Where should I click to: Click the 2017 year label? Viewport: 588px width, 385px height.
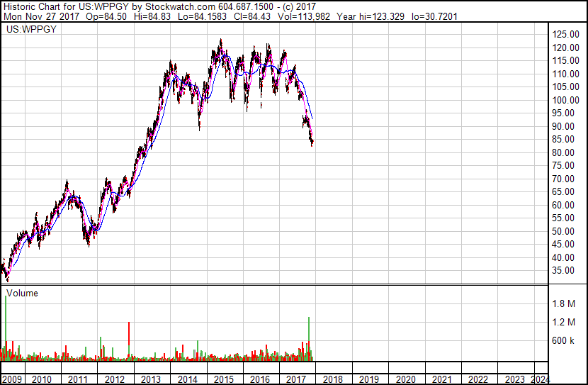[296, 379]
